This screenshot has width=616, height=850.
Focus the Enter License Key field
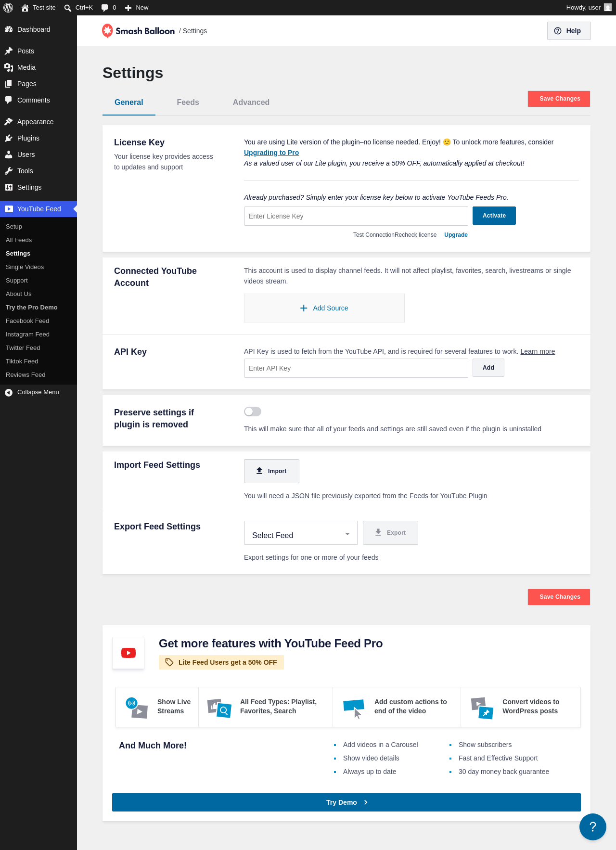[356, 216]
